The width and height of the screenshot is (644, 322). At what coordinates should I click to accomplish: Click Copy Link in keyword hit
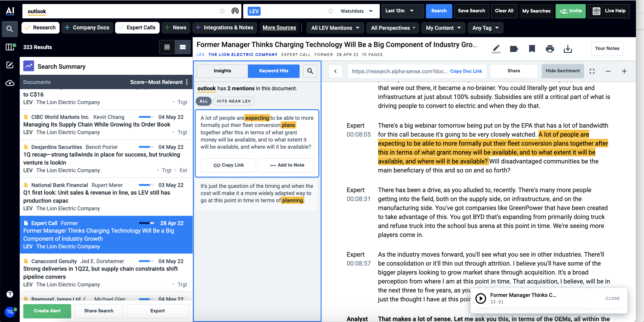(x=228, y=165)
